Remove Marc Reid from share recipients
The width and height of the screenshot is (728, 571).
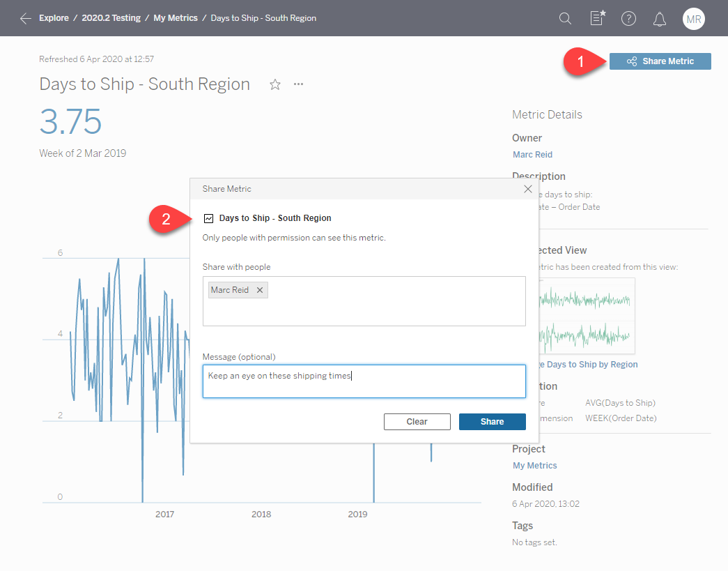(x=260, y=290)
